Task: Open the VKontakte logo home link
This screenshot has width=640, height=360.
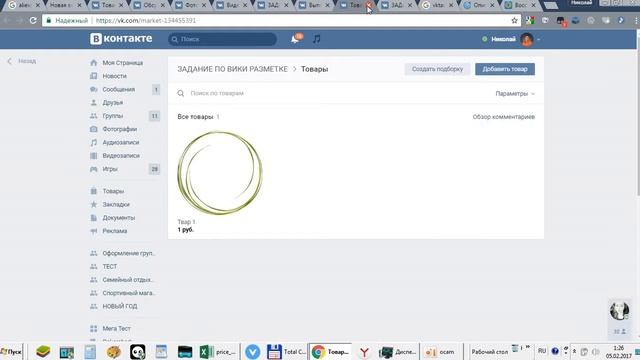Action: (x=121, y=39)
